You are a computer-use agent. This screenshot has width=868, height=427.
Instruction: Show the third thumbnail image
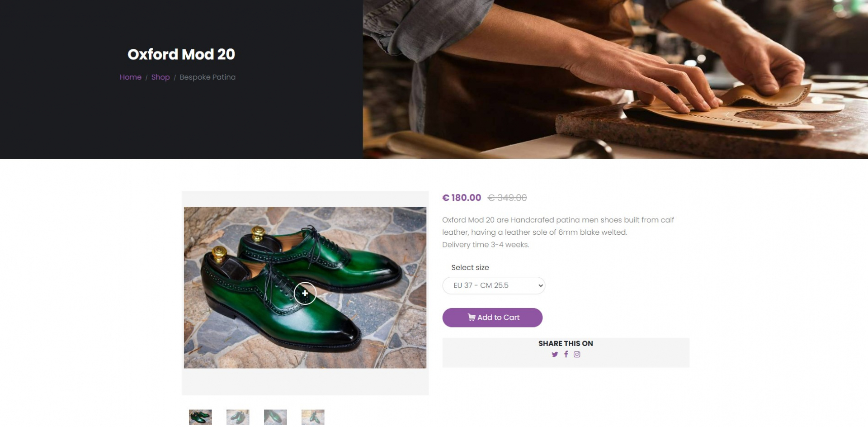tap(275, 417)
